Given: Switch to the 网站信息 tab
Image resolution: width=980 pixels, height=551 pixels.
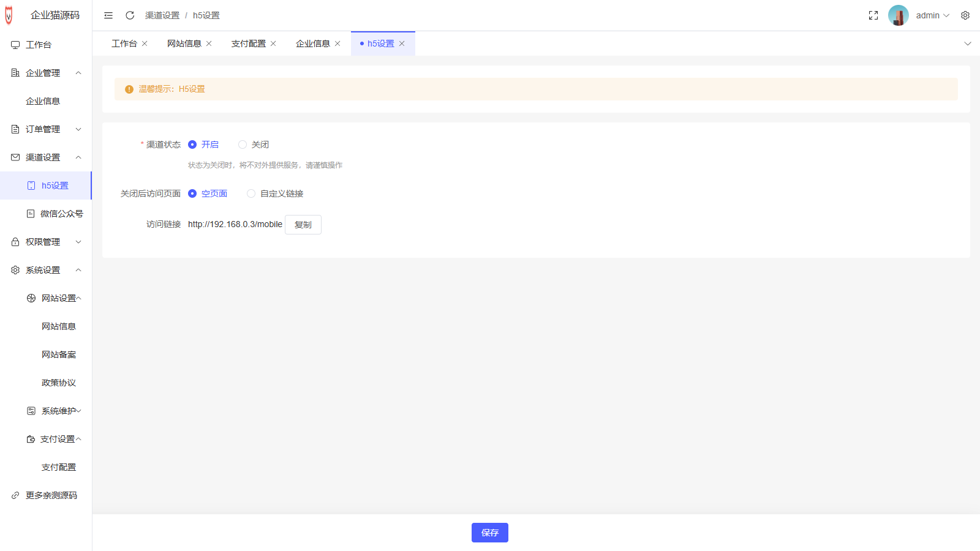Looking at the screenshot, I should (x=184, y=43).
